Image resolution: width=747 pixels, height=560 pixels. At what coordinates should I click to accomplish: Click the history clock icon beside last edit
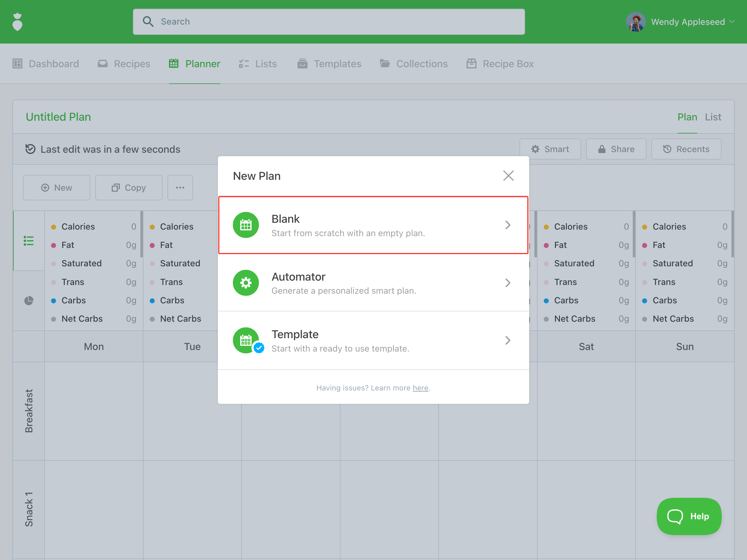(31, 149)
